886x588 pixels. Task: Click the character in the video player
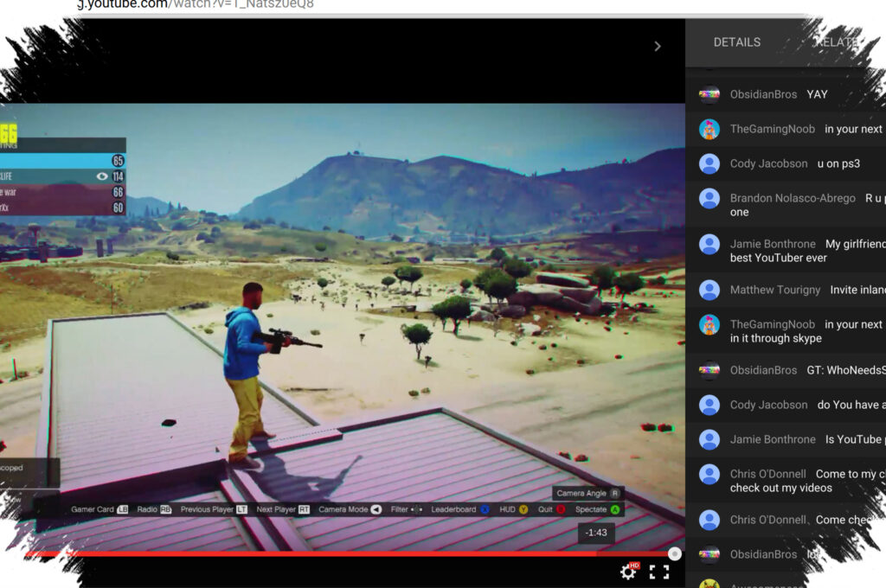click(x=252, y=374)
